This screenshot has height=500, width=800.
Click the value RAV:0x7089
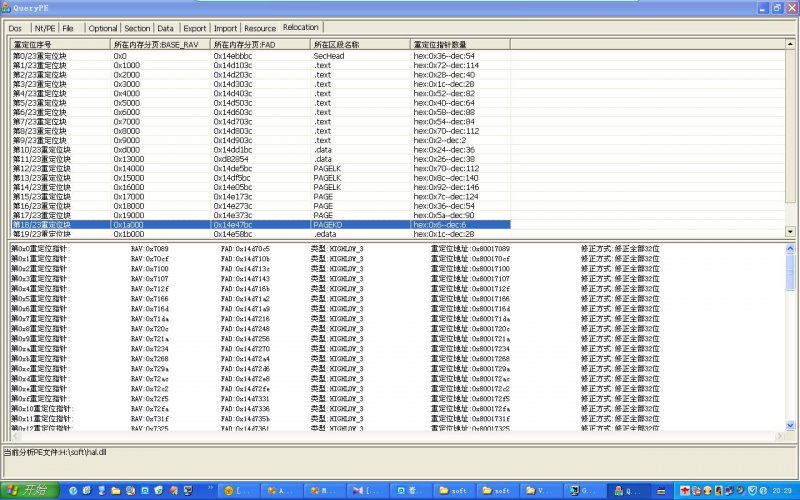coord(149,248)
